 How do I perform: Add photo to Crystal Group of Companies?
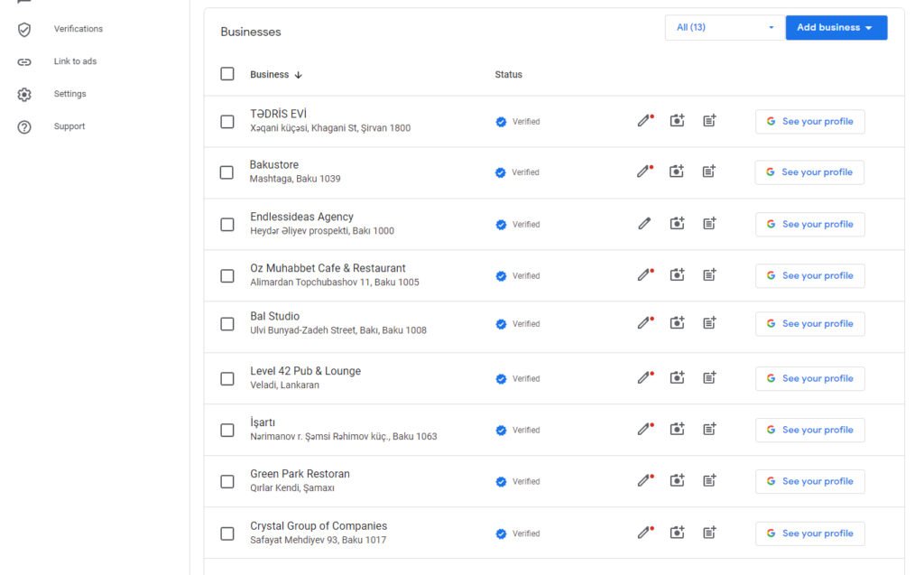[677, 533]
